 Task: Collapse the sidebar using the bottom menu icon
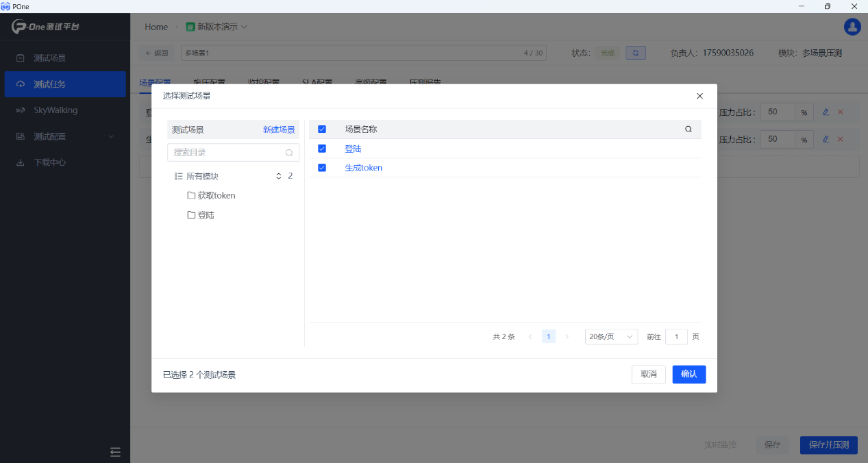click(115, 451)
